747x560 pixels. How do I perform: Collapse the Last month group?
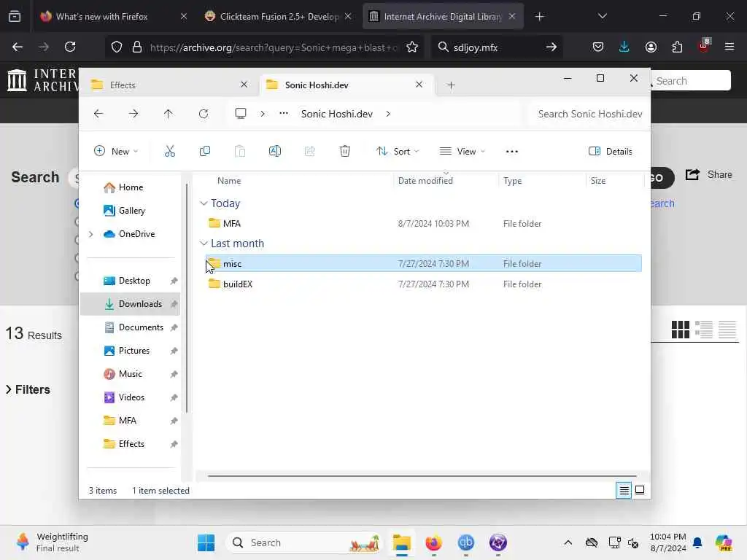204,244
